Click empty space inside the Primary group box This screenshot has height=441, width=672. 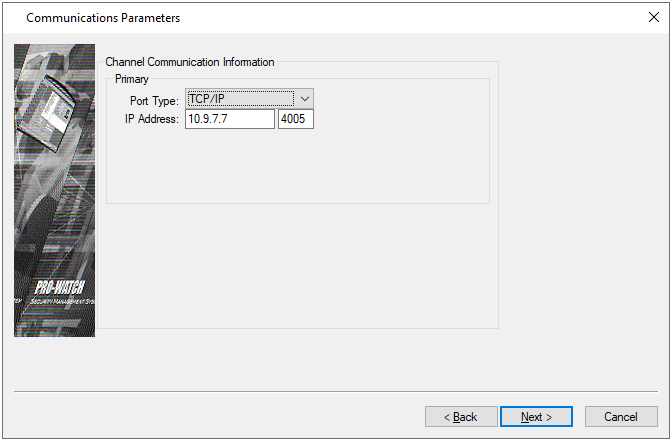click(300, 165)
